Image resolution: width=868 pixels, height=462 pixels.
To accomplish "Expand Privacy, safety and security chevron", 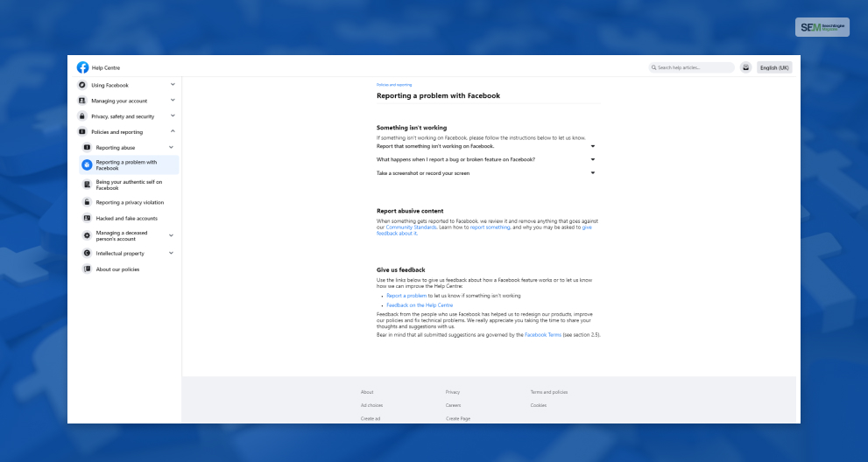I will tap(173, 115).
